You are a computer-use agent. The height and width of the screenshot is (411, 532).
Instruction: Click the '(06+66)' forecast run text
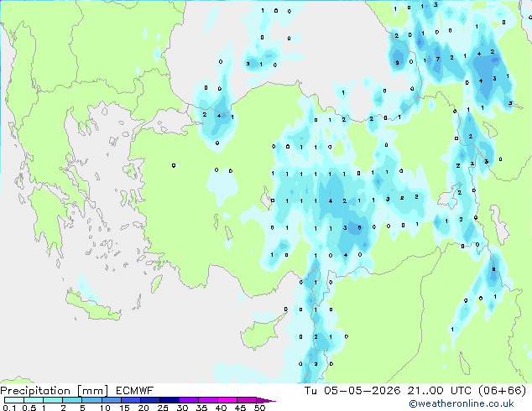(x=503, y=391)
